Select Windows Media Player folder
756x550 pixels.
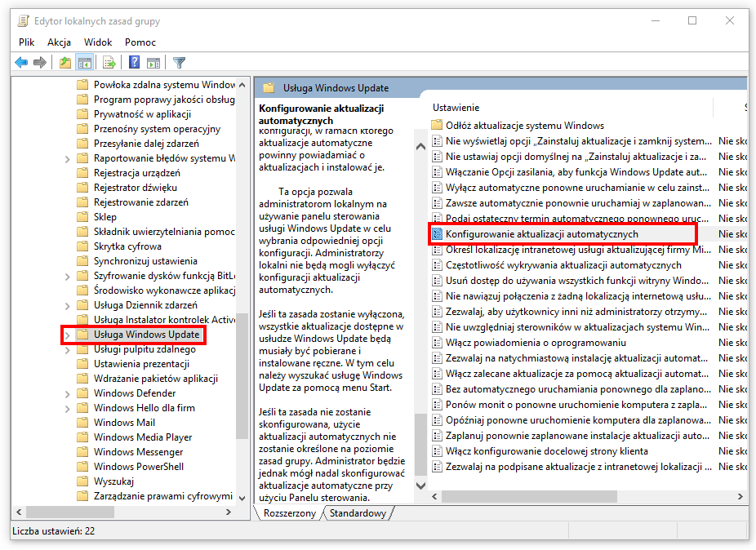click(x=143, y=437)
